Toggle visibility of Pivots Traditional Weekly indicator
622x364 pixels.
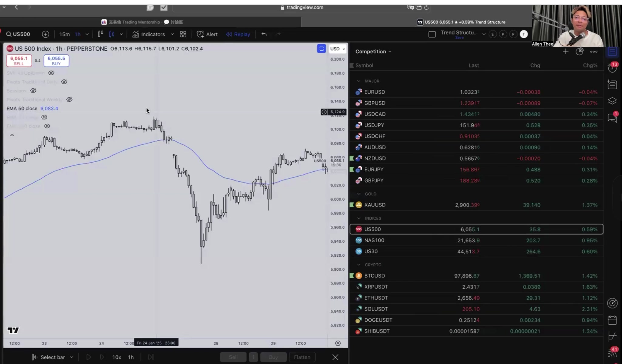pos(69,99)
